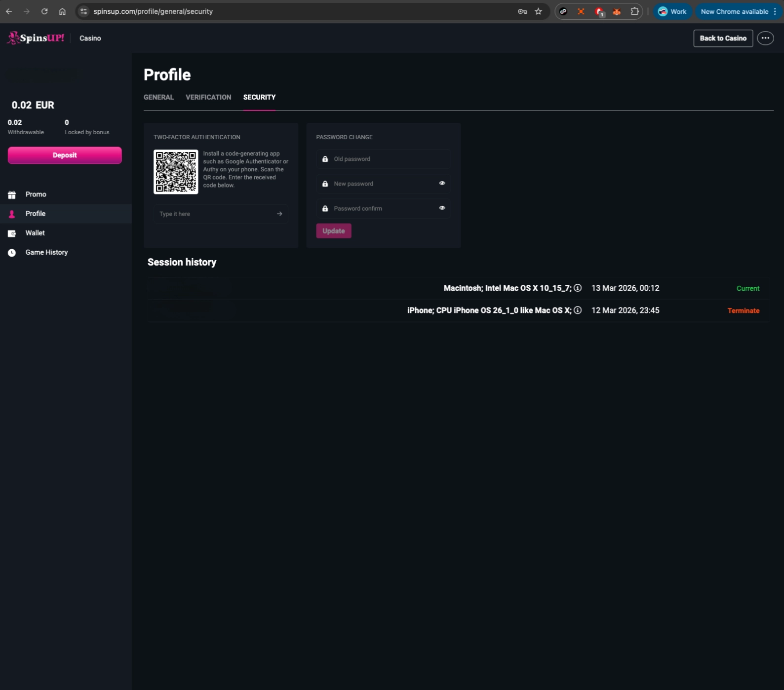
Task: Open the red extension icon with badge
Action: [x=599, y=12]
